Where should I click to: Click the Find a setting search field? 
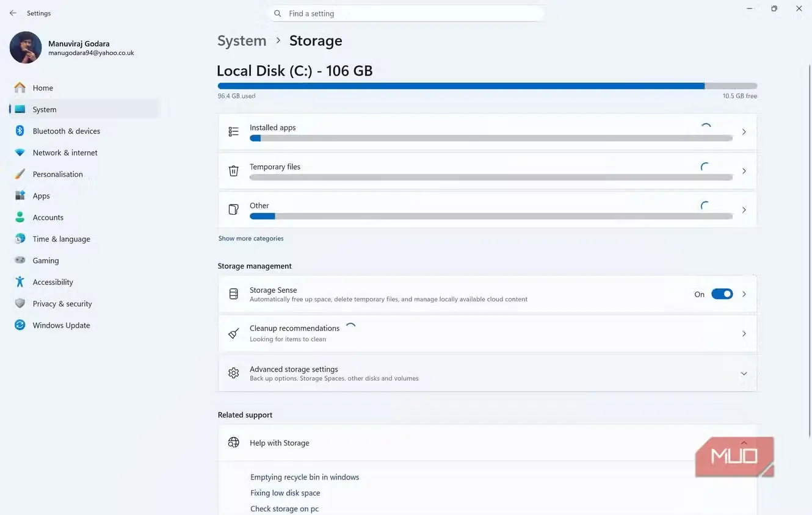[x=406, y=13]
